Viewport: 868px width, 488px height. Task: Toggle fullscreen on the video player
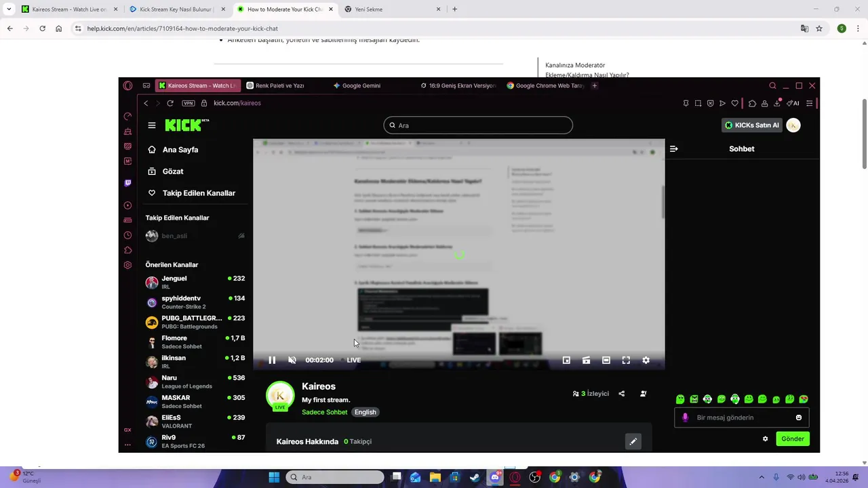pos(626,361)
